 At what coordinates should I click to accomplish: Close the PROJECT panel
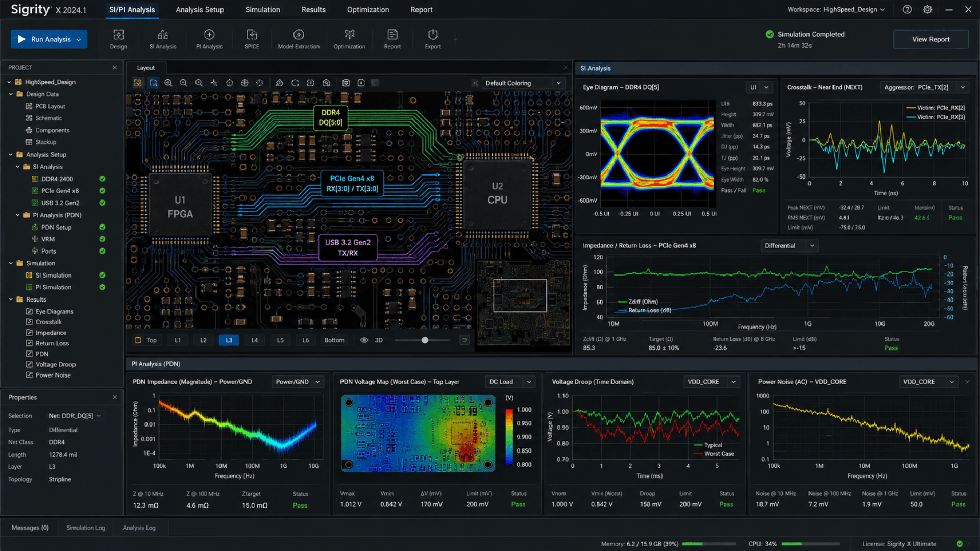[x=115, y=67]
